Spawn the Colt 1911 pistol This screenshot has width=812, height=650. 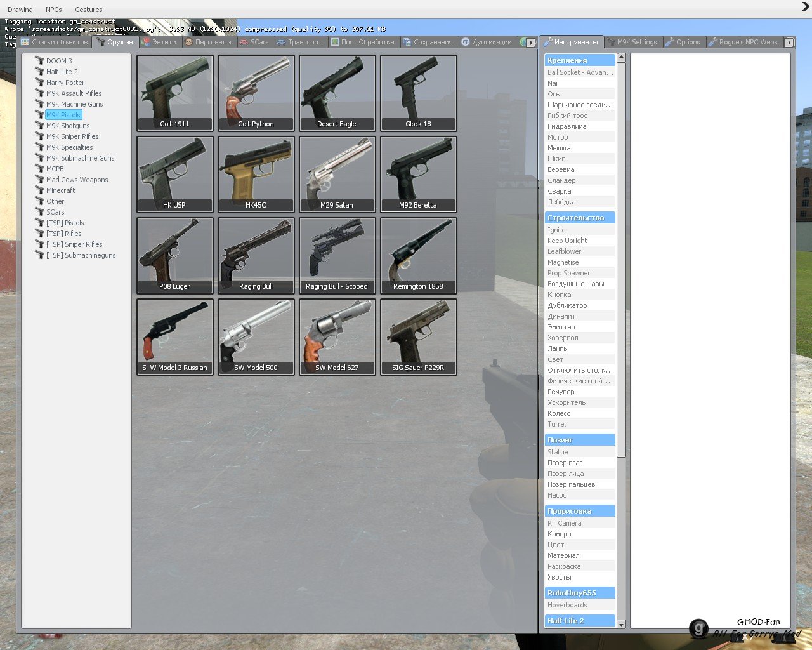(175, 93)
